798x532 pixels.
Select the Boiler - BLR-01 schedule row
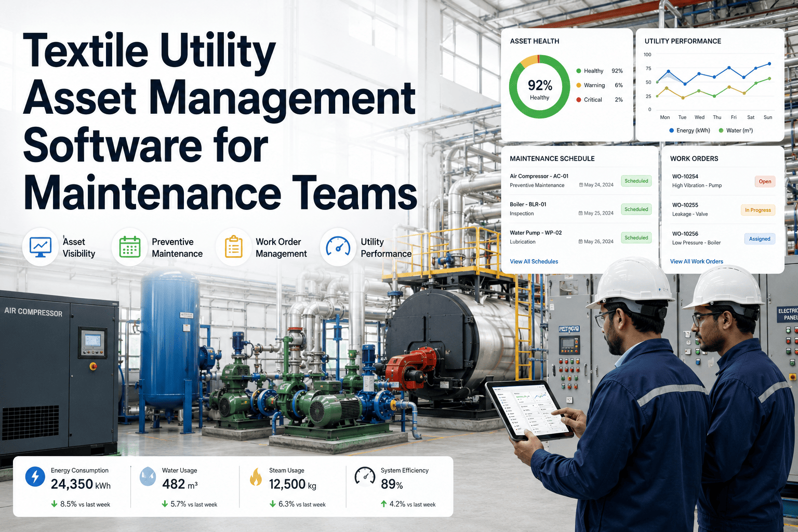(580, 209)
